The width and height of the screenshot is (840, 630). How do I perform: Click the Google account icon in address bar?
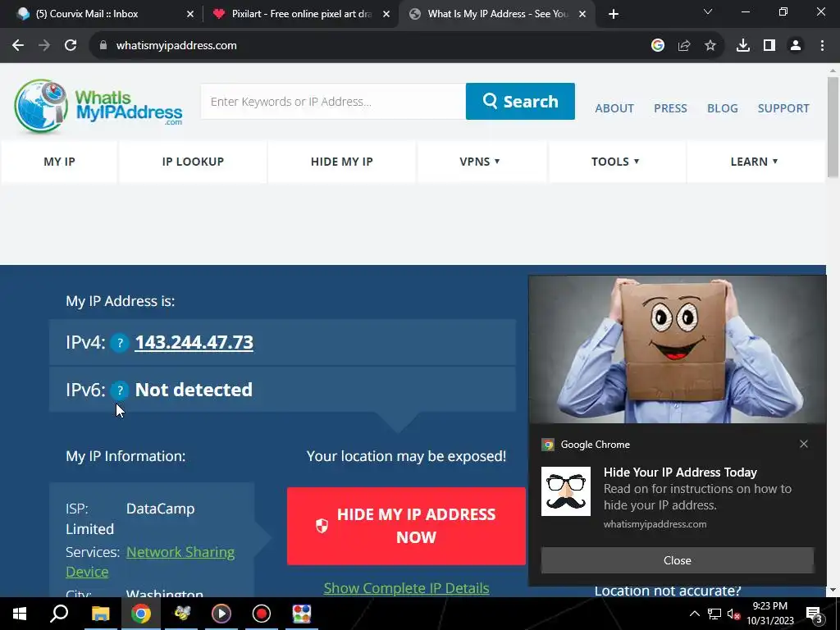click(658, 46)
